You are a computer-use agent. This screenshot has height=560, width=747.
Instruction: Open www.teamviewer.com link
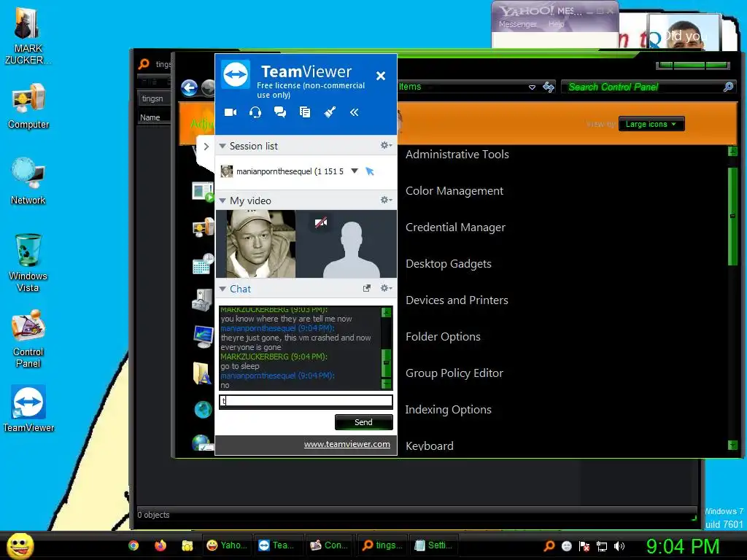[x=347, y=444]
